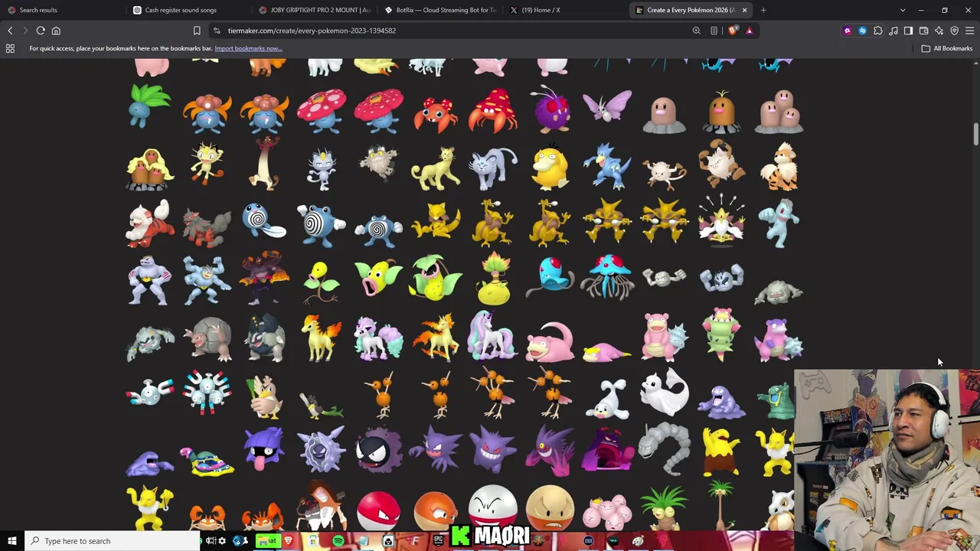
Task: Go back to the previous page
Action: tap(10, 31)
